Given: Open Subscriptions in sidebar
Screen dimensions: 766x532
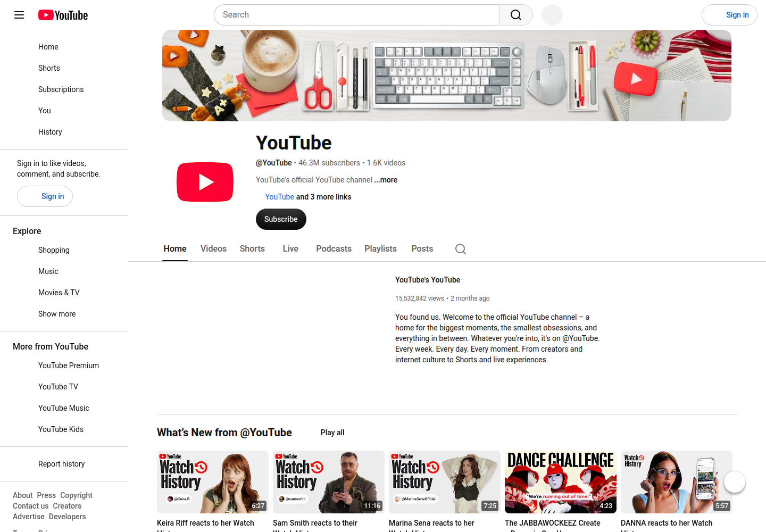Looking at the screenshot, I should point(64,89).
